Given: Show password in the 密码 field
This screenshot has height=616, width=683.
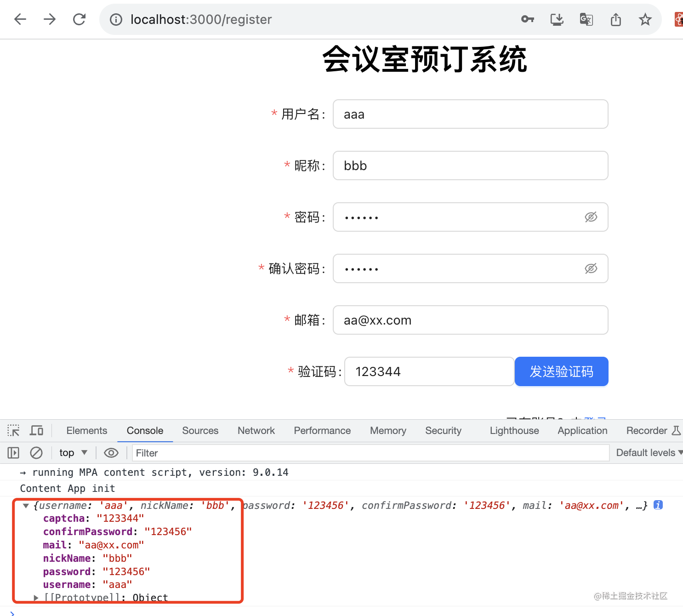Looking at the screenshot, I should click(x=591, y=217).
